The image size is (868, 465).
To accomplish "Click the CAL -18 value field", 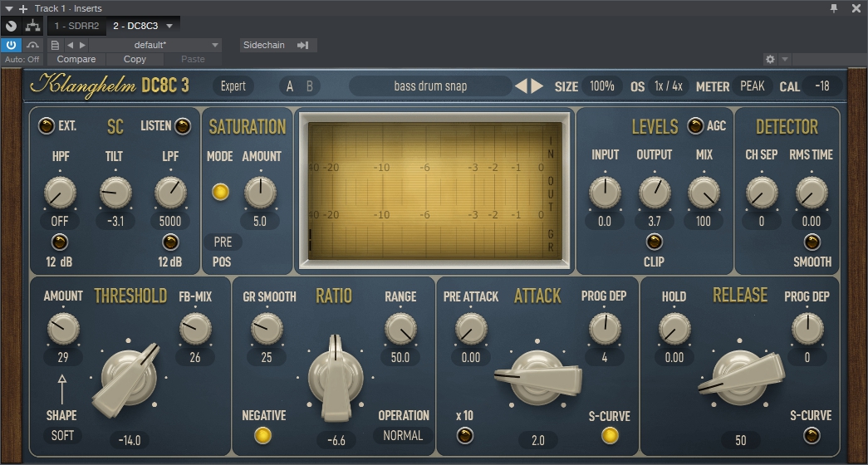I will coord(822,86).
